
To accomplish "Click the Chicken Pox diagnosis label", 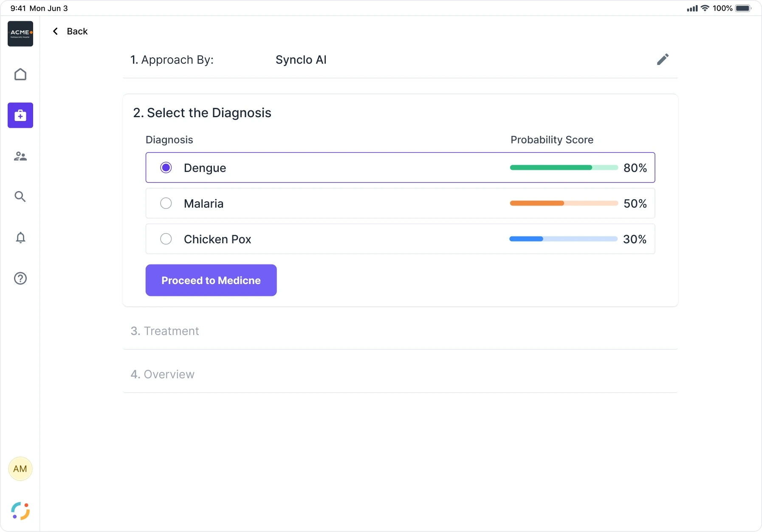I will coord(217,239).
